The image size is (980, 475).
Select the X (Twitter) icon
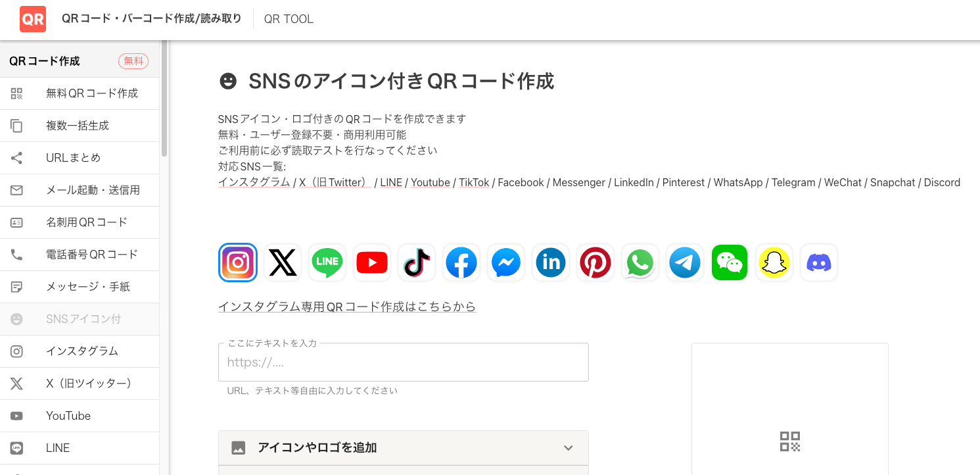pyautogui.click(x=282, y=262)
